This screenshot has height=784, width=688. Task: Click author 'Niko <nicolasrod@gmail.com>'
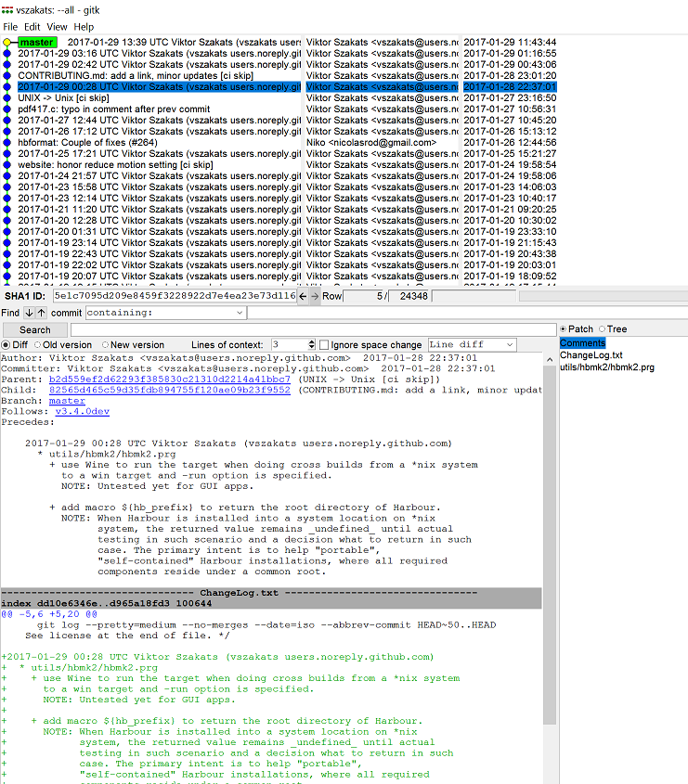pyautogui.click(x=371, y=143)
